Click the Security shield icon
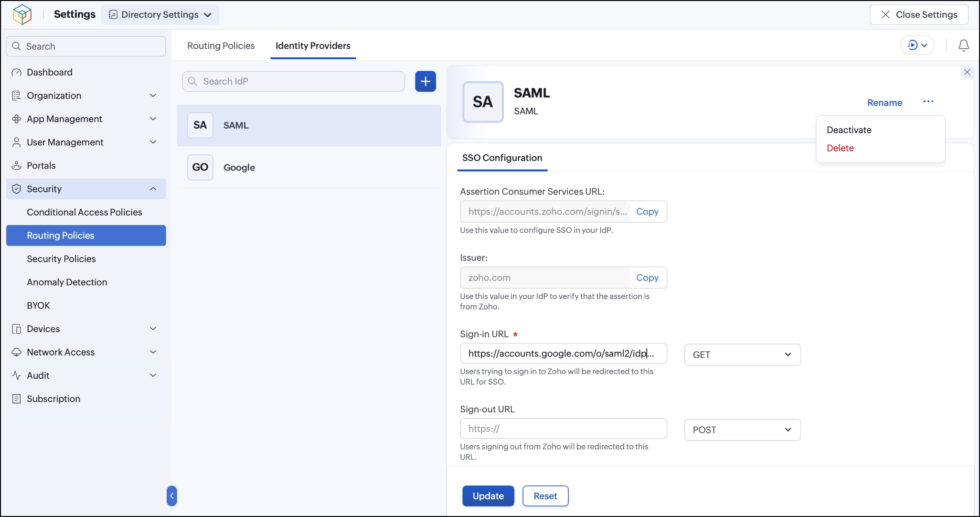This screenshot has width=980, height=517. 17,189
